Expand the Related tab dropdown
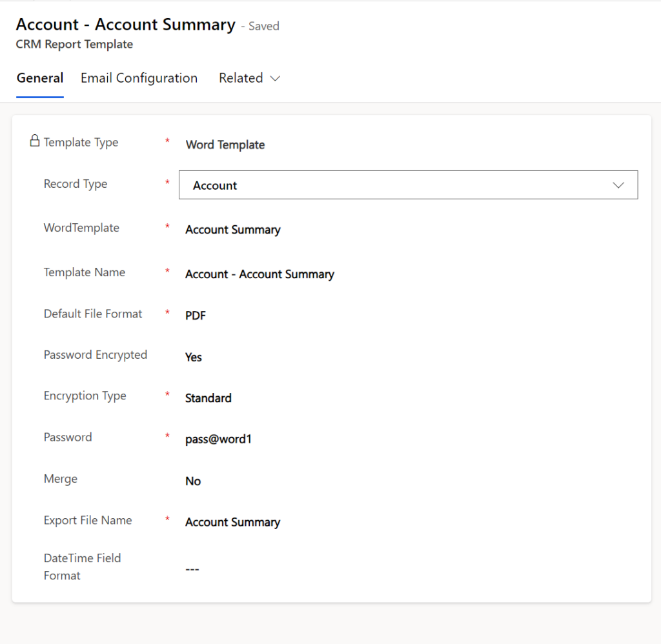 (x=275, y=78)
